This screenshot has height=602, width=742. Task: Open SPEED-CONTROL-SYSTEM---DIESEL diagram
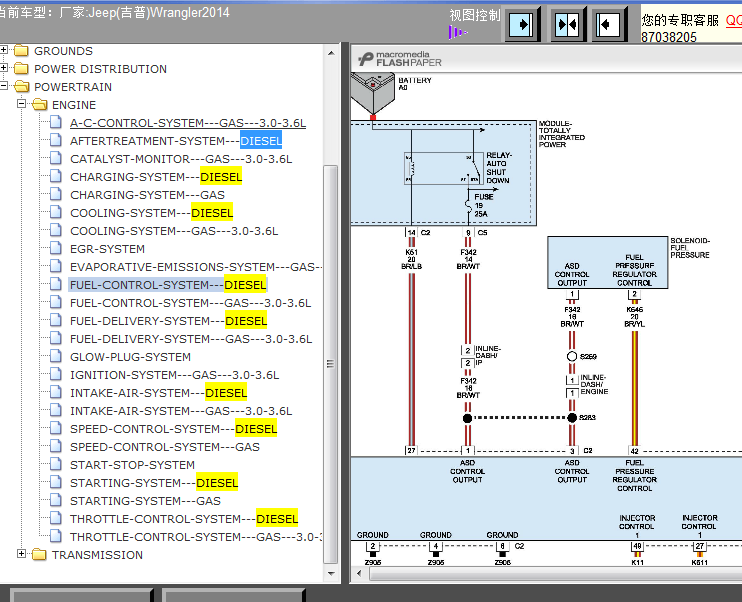coord(173,429)
